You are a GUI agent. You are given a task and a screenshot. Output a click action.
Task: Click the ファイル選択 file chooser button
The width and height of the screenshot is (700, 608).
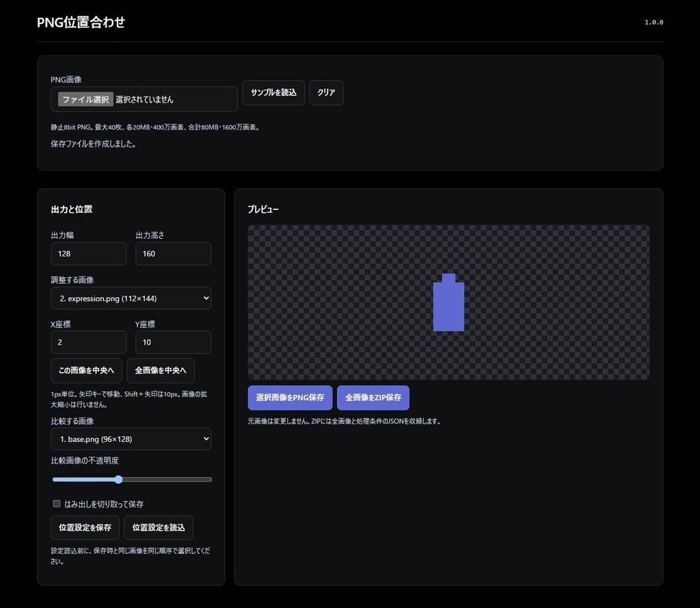(85, 99)
